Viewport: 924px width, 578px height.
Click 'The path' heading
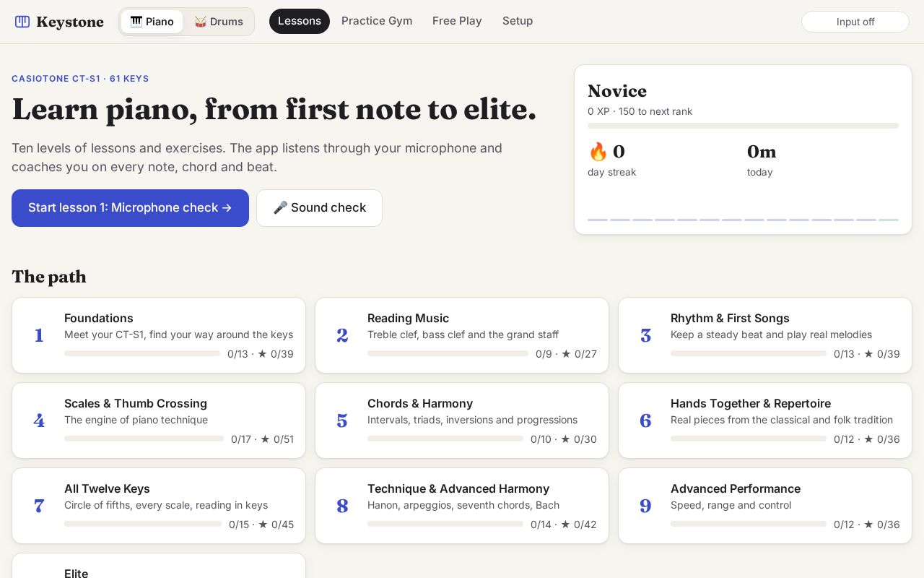pyautogui.click(x=49, y=277)
